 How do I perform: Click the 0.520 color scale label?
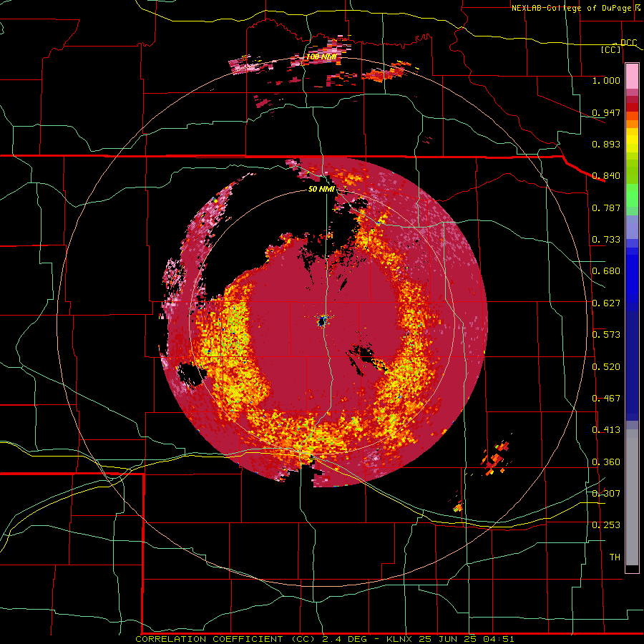[606, 367]
